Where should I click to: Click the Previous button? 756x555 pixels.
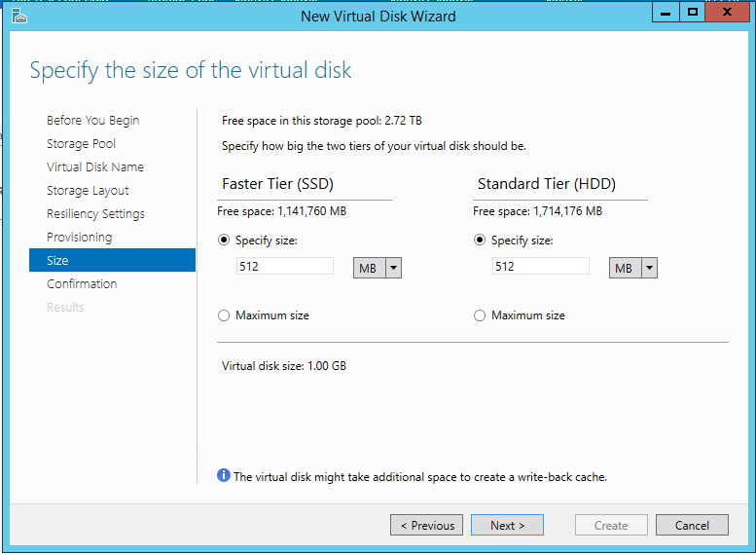click(x=427, y=525)
